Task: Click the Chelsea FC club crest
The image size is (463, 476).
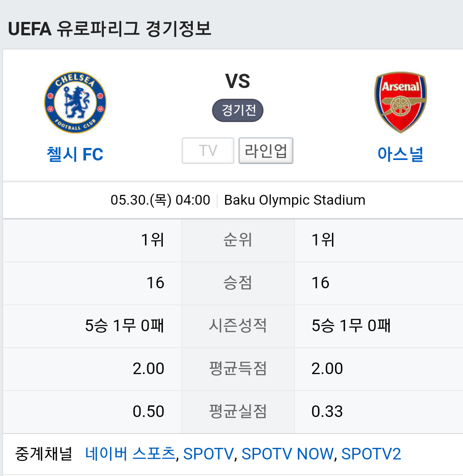Action: click(x=75, y=103)
